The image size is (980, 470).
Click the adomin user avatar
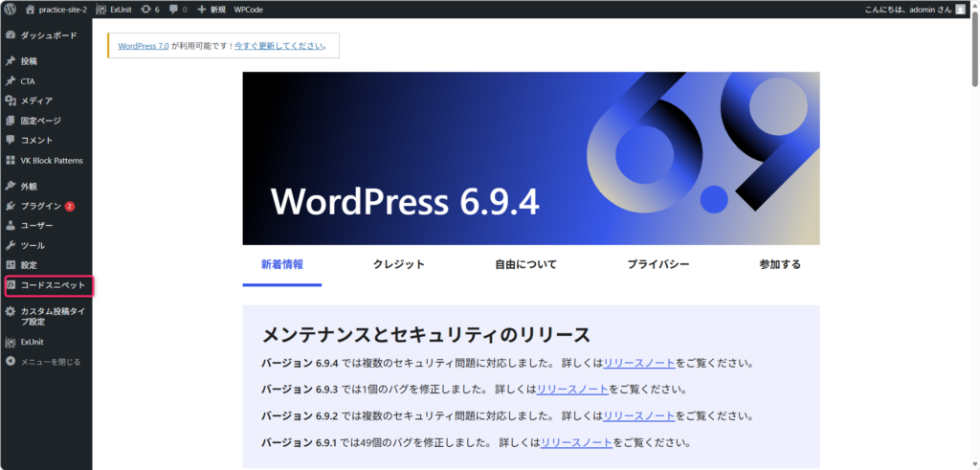pos(960,10)
